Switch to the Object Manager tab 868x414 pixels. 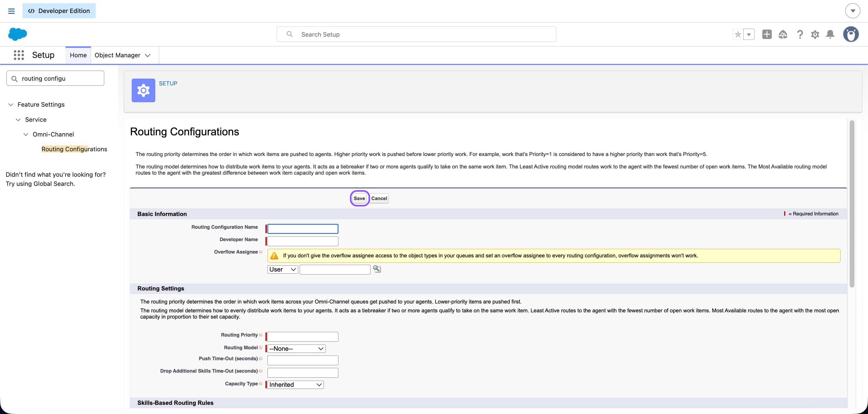click(117, 55)
